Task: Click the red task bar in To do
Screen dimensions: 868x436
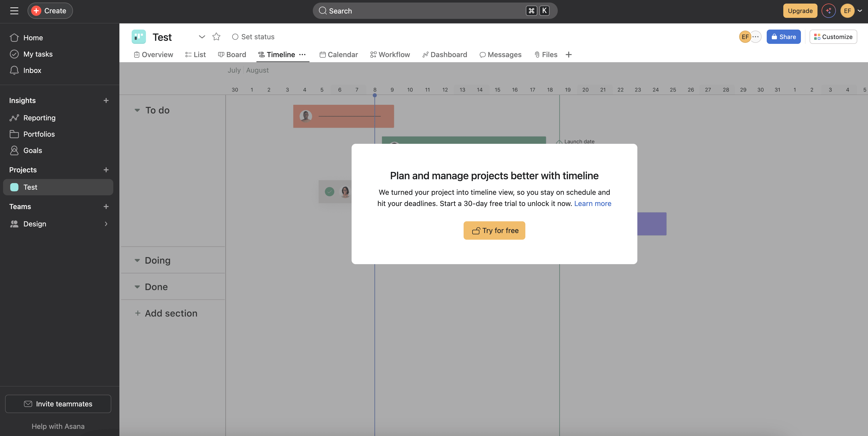Action: click(343, 116)
